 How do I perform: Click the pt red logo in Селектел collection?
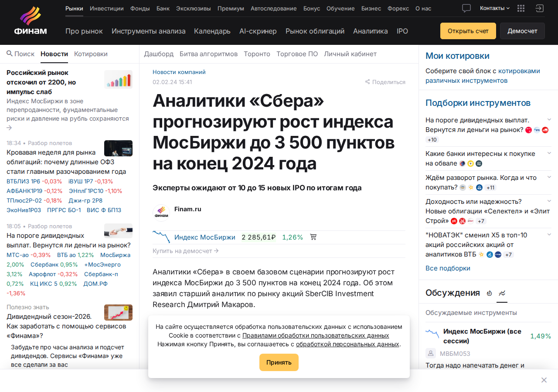pos(454,221)
